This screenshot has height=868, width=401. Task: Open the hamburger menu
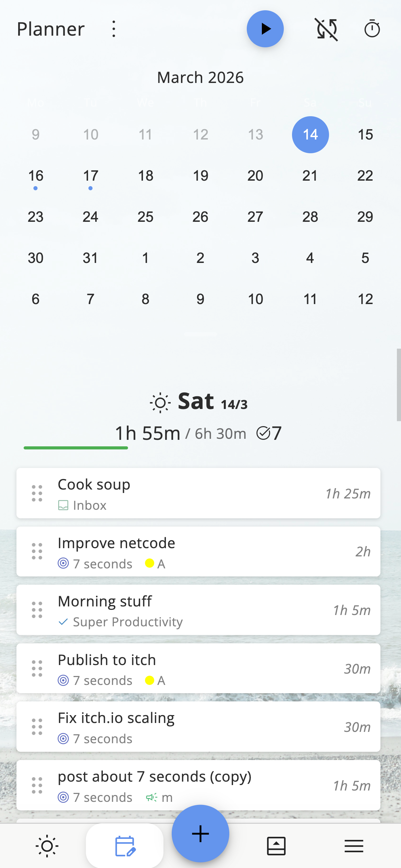point(354,846)
